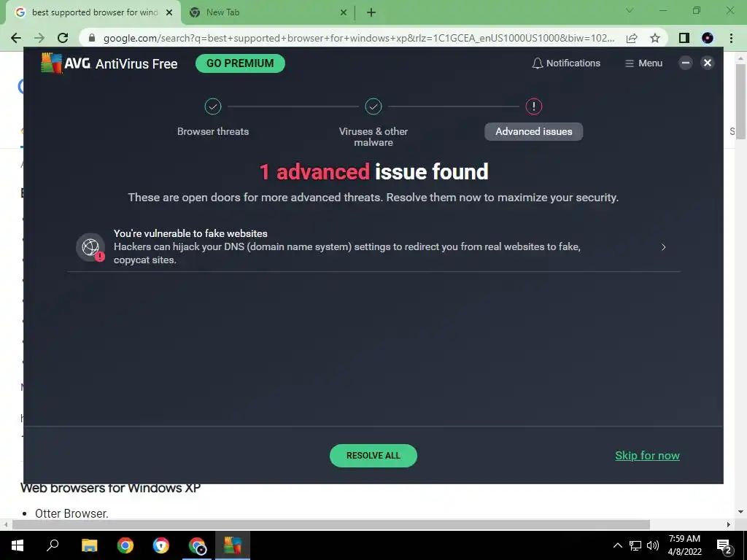Open Chrome tab search dropdown arrow
The width and height of the screenshot is (747, 560).
point(630,10)
